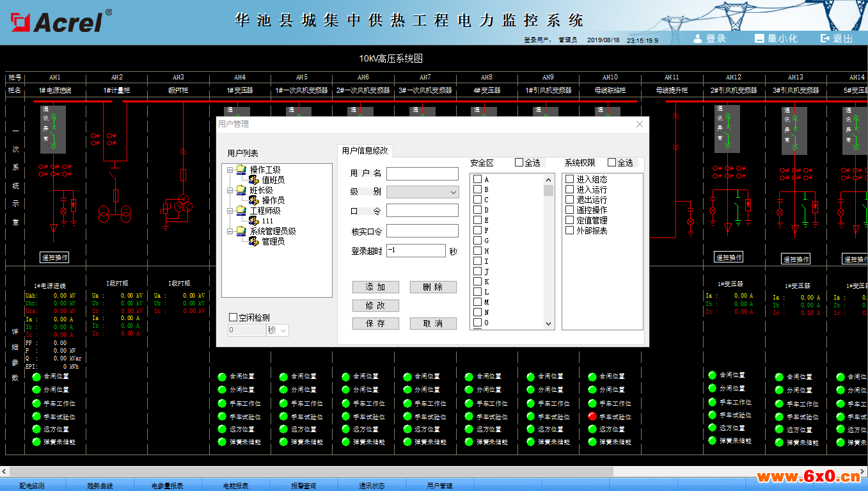Click the 退出 exit icon in header
This screenshot has width=868, height=491.
point(825,38)
